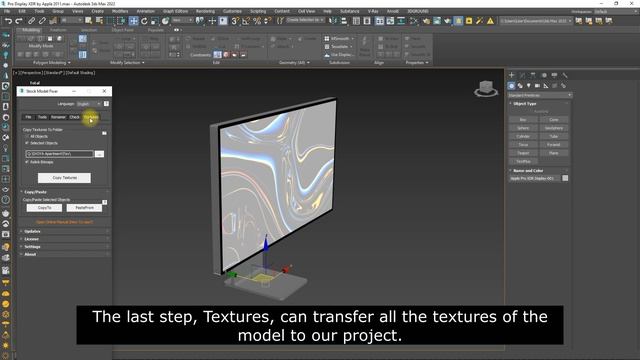Create a Sphere primitive button
Screen dimensions: 640x360
tap(523, 128)
